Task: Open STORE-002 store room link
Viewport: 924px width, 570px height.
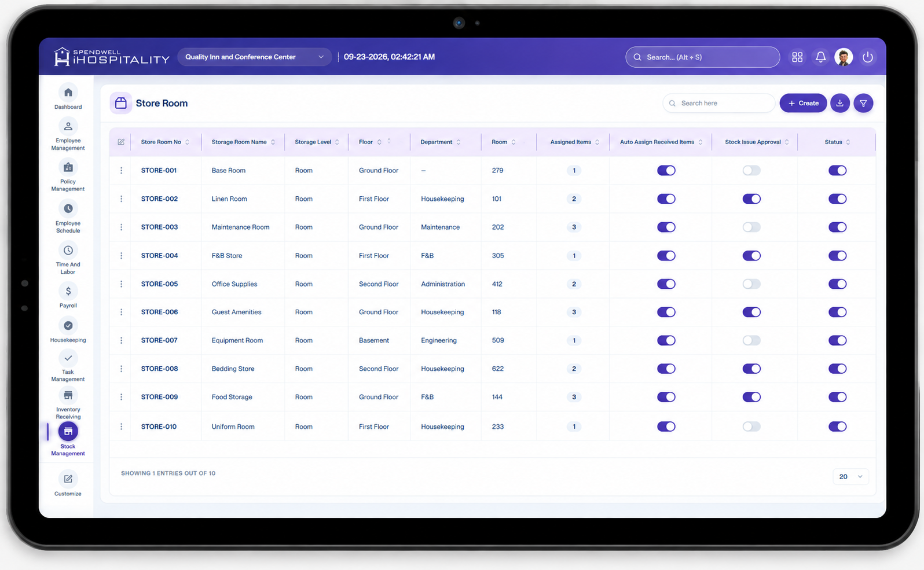Action: pos(159,199)
